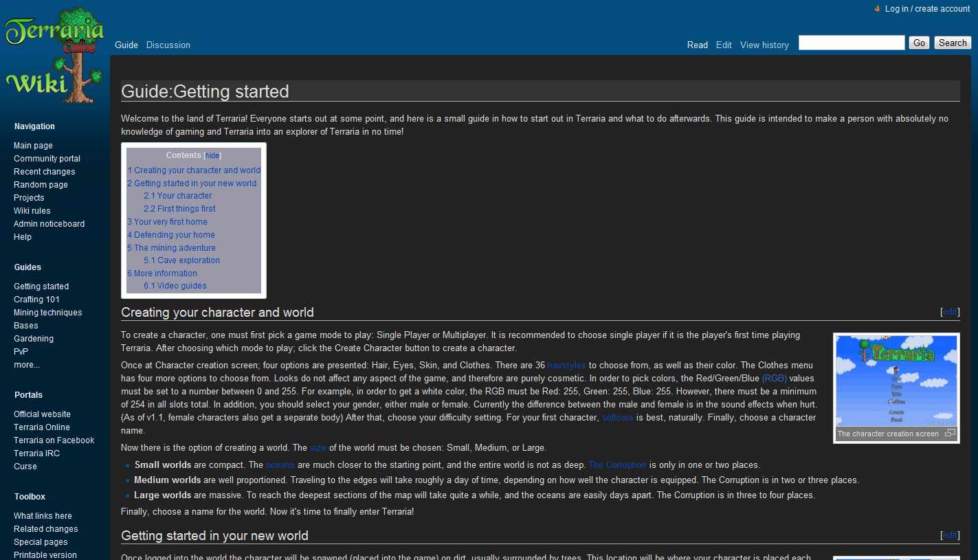Image resolution: width=978 pixels, height=560 pixels.
Task: Open Terraria Online portal
Action: [x=42, y=427]
